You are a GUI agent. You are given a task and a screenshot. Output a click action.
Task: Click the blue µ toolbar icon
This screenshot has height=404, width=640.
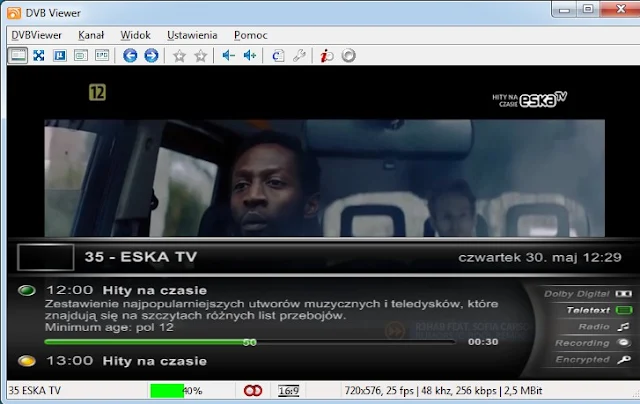(60, 55)
